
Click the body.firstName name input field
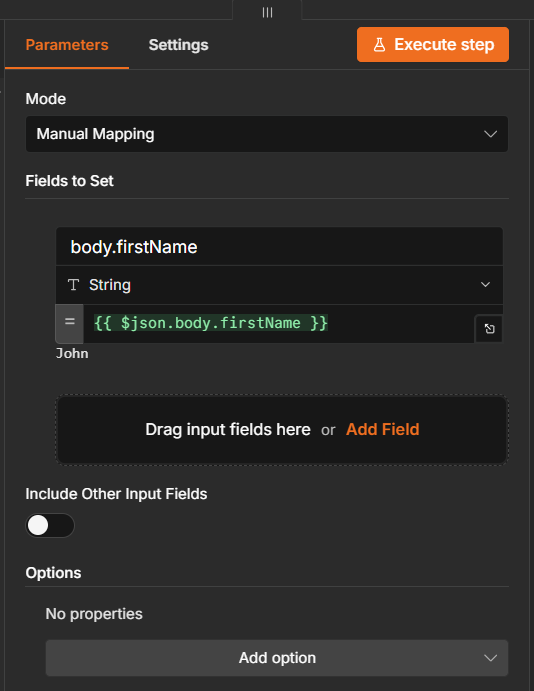point(279,247)
